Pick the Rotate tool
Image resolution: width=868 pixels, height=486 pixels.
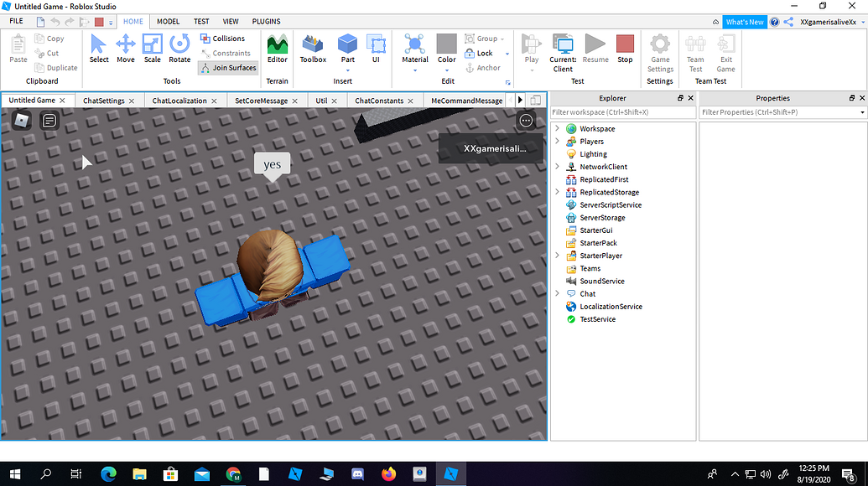[x=179, y=49]
